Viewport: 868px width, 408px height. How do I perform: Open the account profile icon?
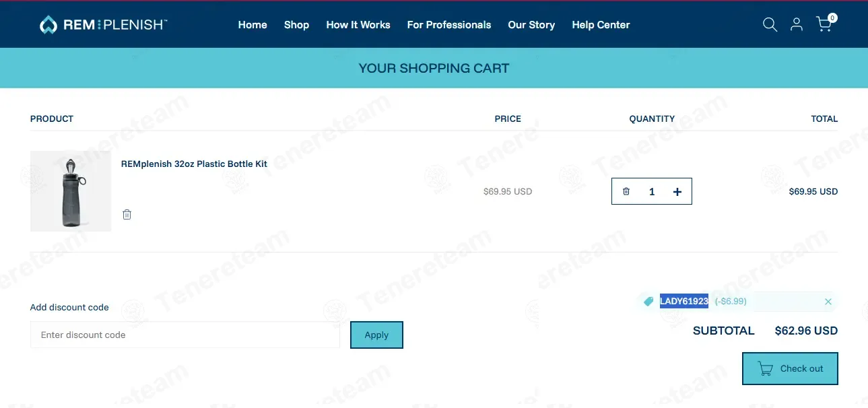pos(797,25)
